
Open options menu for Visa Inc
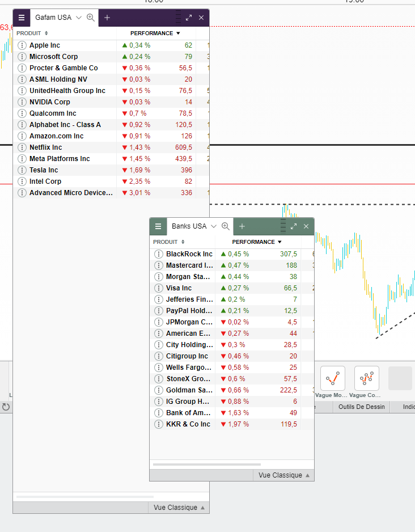point(158,288)
